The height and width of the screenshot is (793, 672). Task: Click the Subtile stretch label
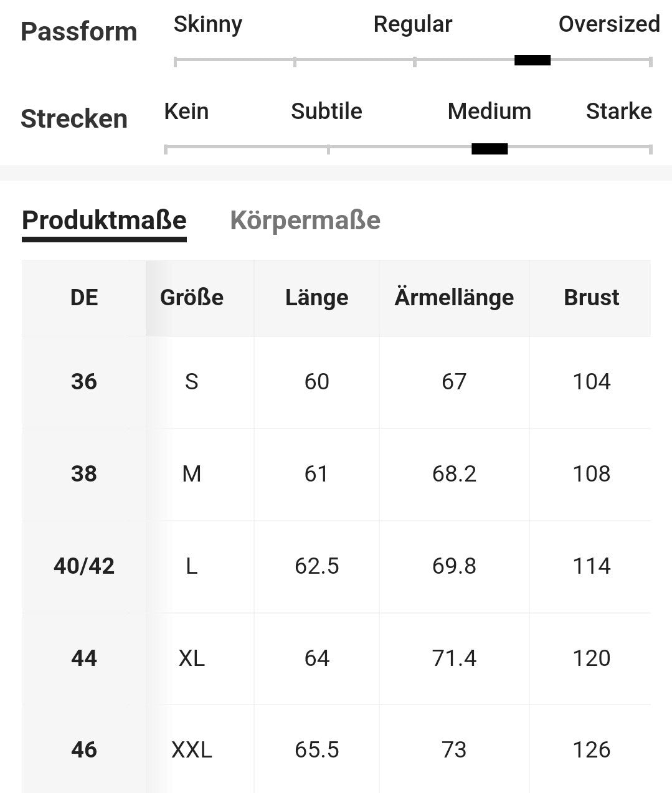coord(326,112)
